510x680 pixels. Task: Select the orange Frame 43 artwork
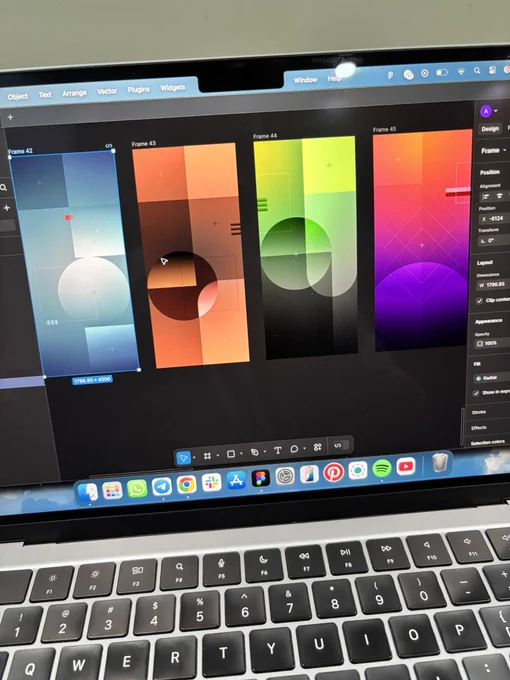pyautogui.click(x=191, y=256)
